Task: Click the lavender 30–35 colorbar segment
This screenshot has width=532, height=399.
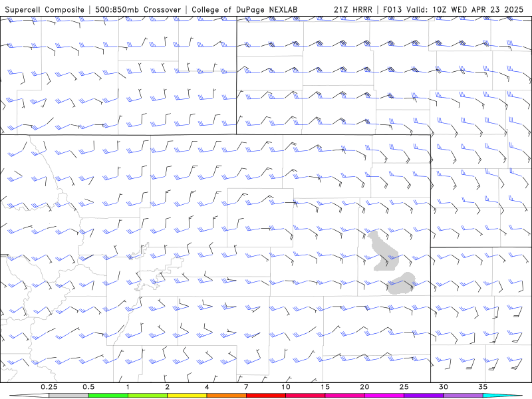Action: pyautogui.click(x=463, y=396)
